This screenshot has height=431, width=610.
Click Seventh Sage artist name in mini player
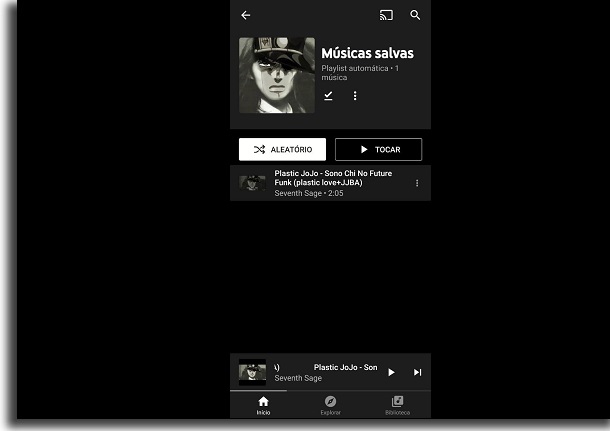298,378
